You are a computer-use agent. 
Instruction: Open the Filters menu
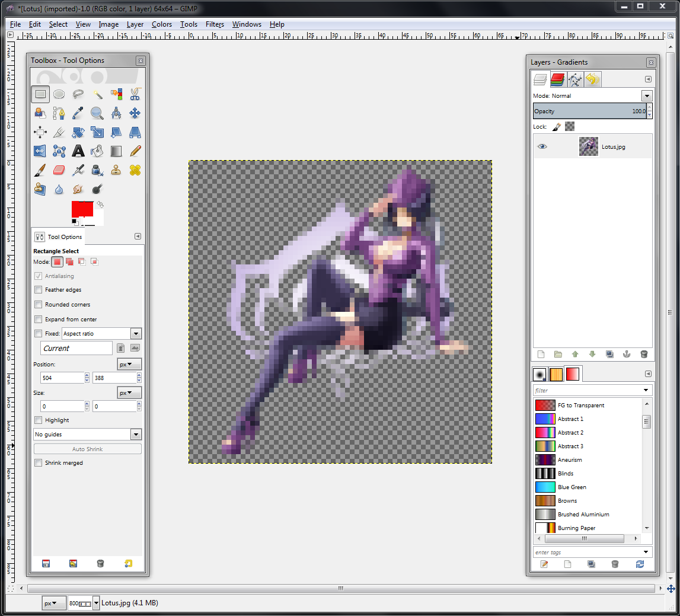pos(215,24)
